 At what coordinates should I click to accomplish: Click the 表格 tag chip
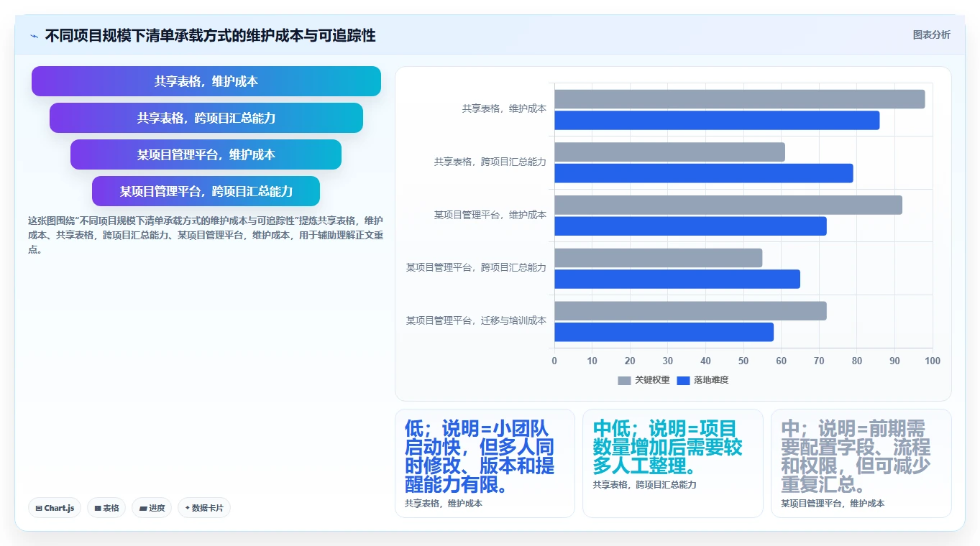pos(106,508)
